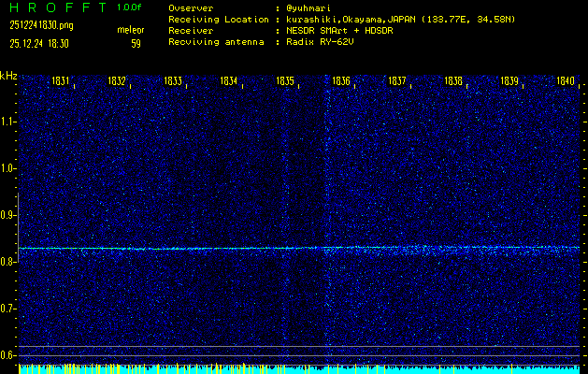
Task: Click the bright horizontal signal line near 0.83 kHz
Action: [299, 248]
